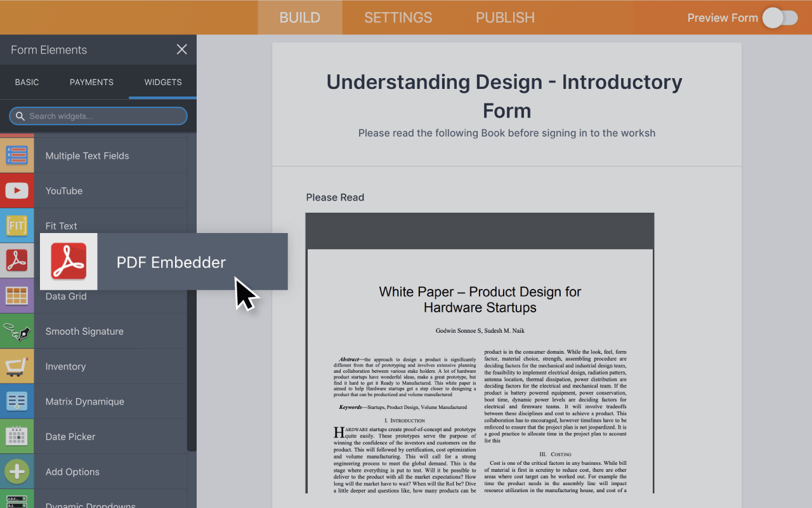Close the Form Elements panel
This screenshot has height=508, width=812.
[x=181, y=49]
